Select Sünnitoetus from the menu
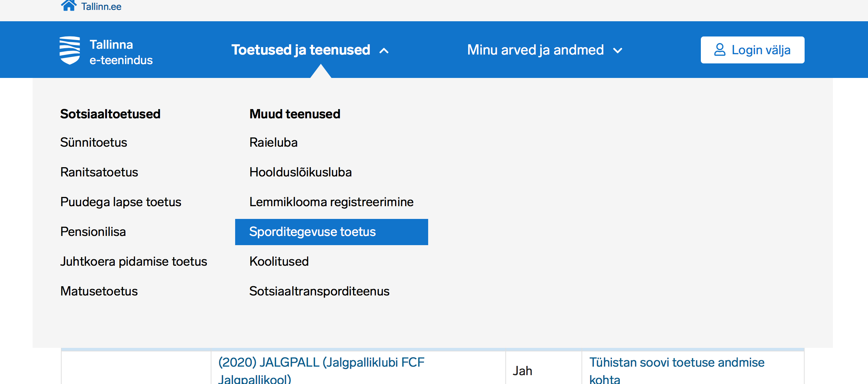 93,142
